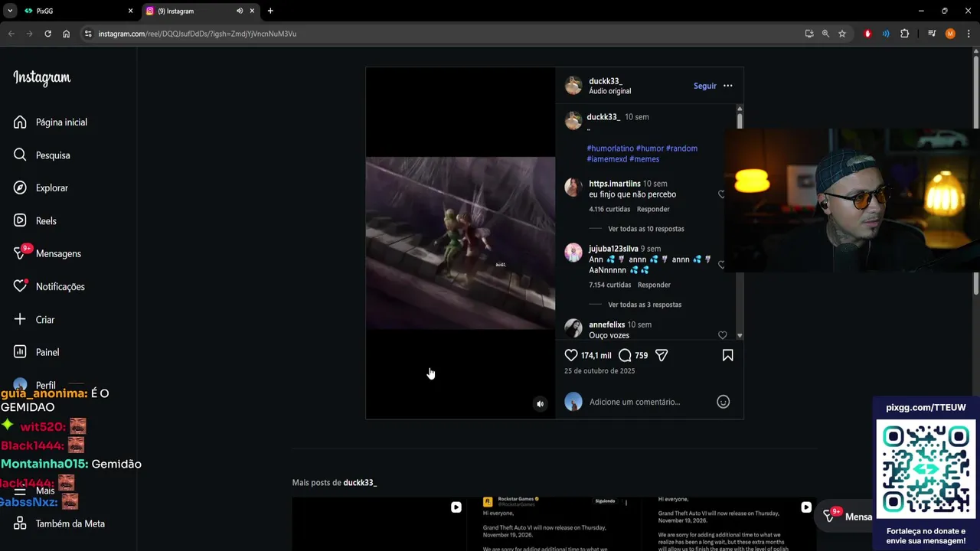
Task: Click the reel video to pause
Action: point(460,243)
